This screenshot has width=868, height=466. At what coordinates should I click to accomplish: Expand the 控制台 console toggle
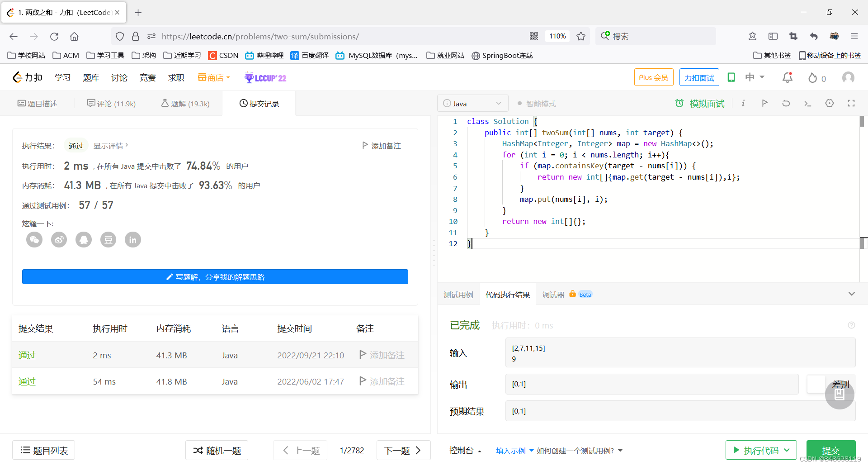(x=465, y=450)
